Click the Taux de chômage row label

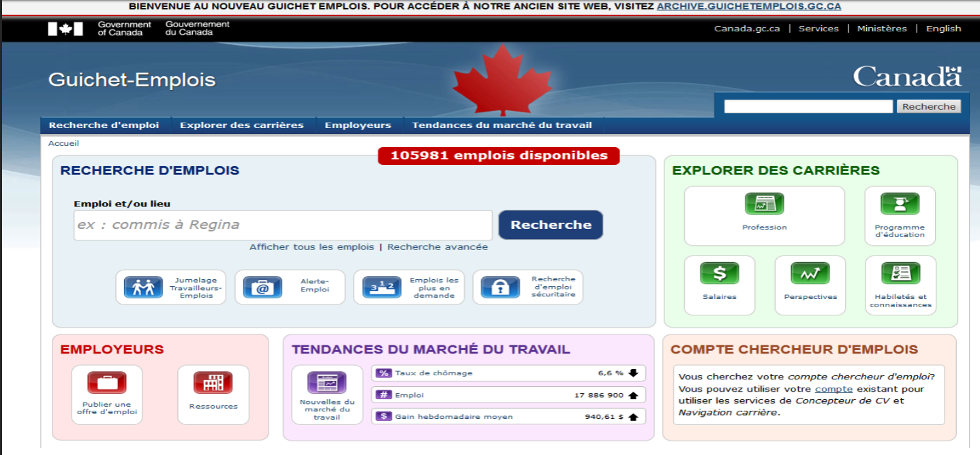click(433, 373)
